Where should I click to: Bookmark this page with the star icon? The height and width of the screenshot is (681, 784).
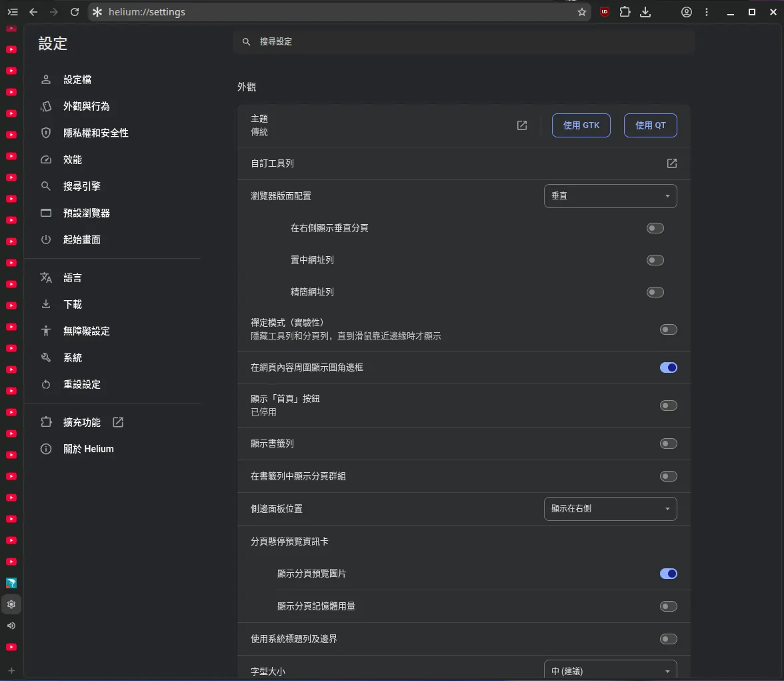[x=581, y=12]
